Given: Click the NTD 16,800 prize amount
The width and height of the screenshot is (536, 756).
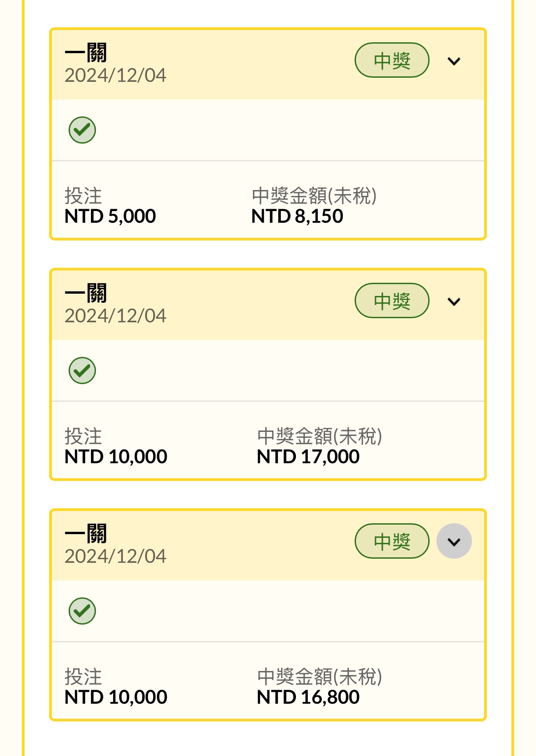Looking at the screenshot, I should pyautogui.click(x=308, y=697).
